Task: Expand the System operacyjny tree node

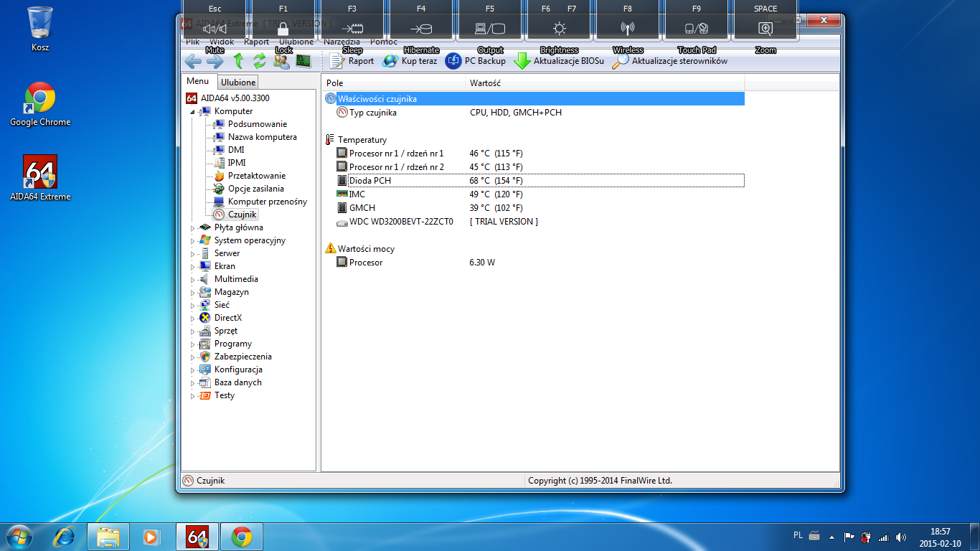Action: [x=192, y=241]
